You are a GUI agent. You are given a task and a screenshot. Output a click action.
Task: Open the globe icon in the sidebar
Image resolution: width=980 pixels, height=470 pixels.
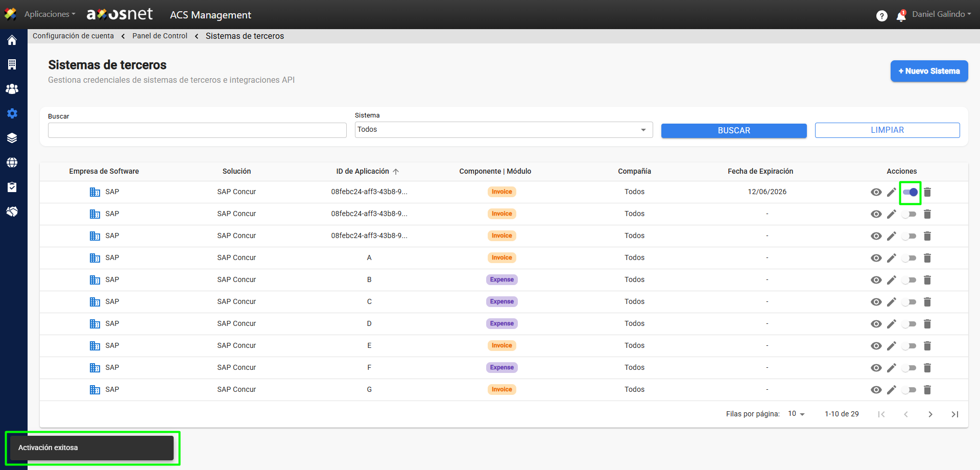click(x=12, y=162)
